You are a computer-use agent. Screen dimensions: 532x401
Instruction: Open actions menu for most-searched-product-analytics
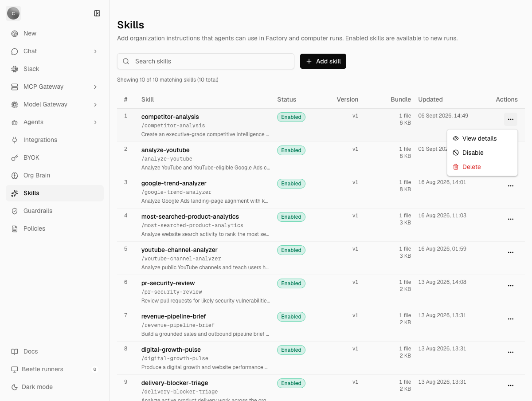pos(511,219)
